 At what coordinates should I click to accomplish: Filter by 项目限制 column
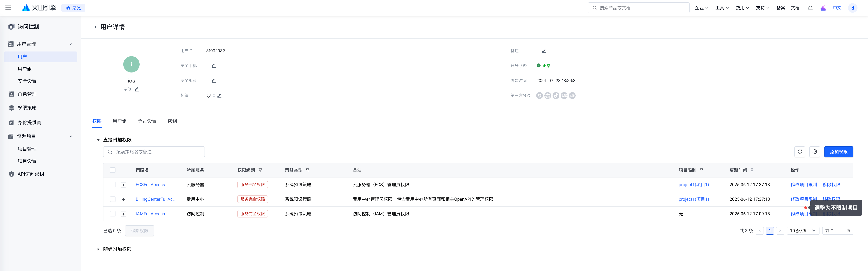point(702,170)
